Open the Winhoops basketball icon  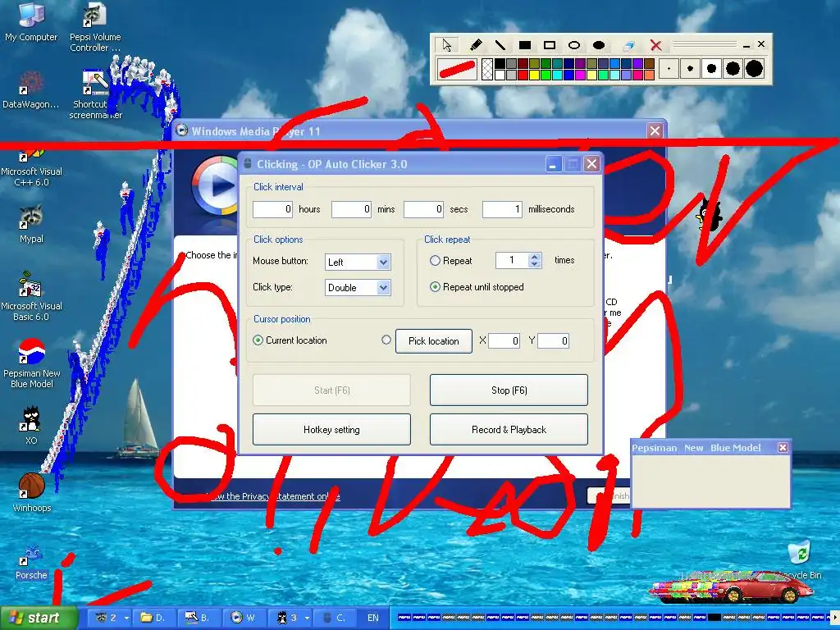coord(31,493)
